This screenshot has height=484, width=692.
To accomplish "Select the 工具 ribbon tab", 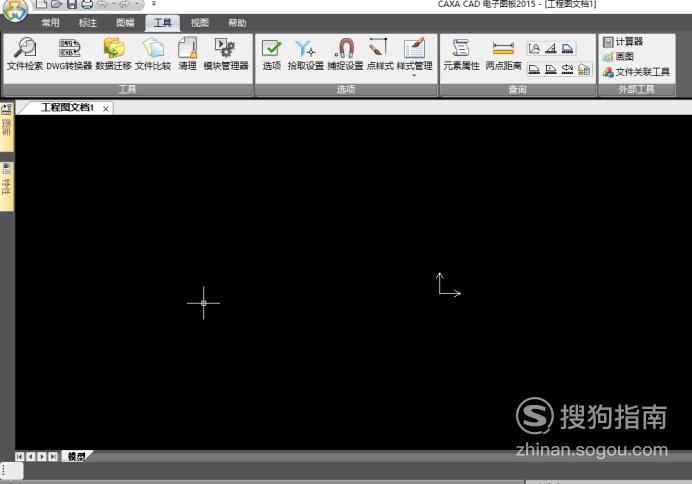I will coord(162,23).
